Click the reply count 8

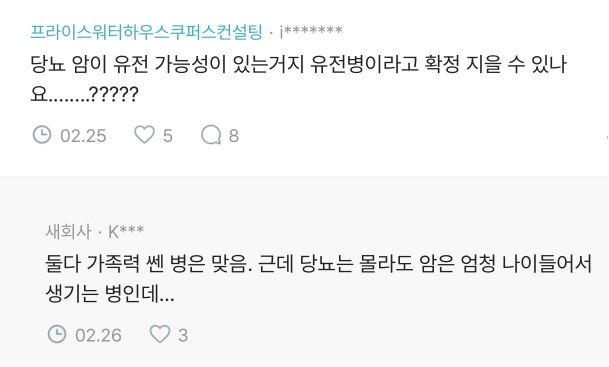(x=233, y=136)
